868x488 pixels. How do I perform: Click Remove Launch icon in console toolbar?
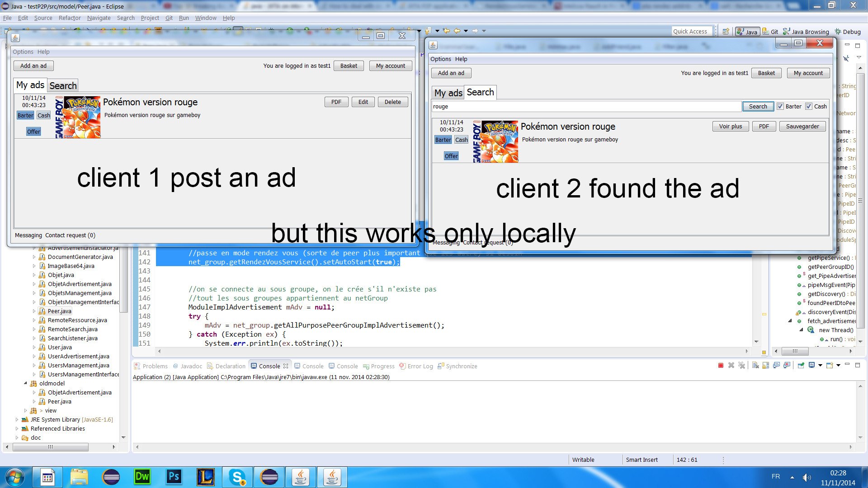pyautogui.click(x=731, y=366)
